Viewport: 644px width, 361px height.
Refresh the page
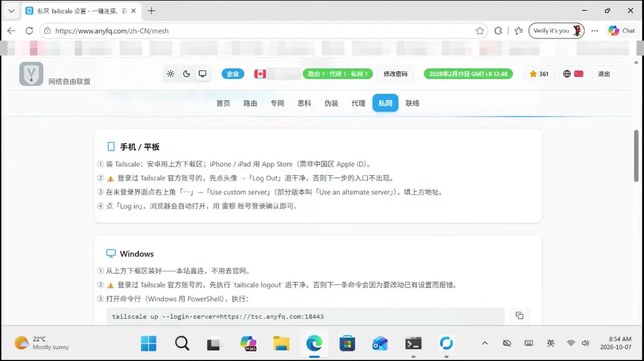pyautogui.click(x=29, y=31)
